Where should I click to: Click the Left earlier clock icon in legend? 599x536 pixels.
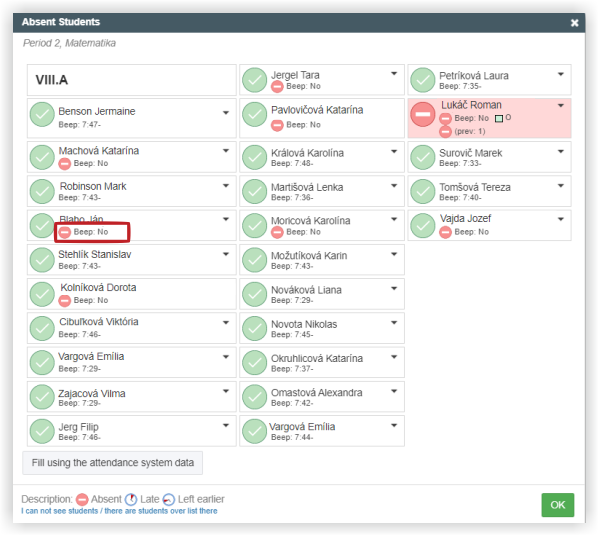(168, 499)
